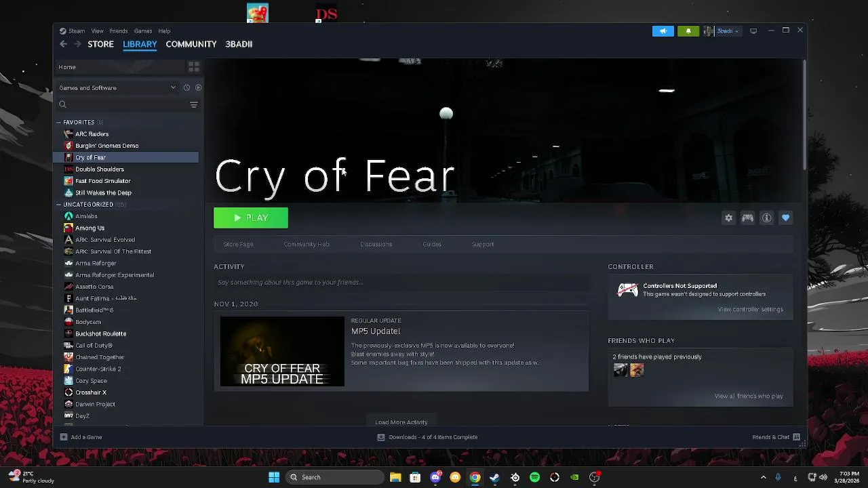Open Steam announcements megaphone button
The height and width of the screenshot is (488, 868).
[663, 31]
